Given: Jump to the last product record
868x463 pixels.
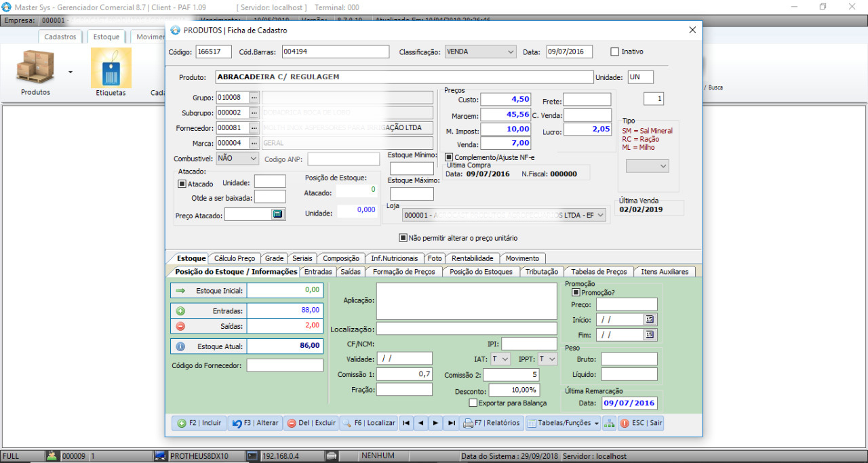Looking at the screenshot, I should click(x=451, y=423).
